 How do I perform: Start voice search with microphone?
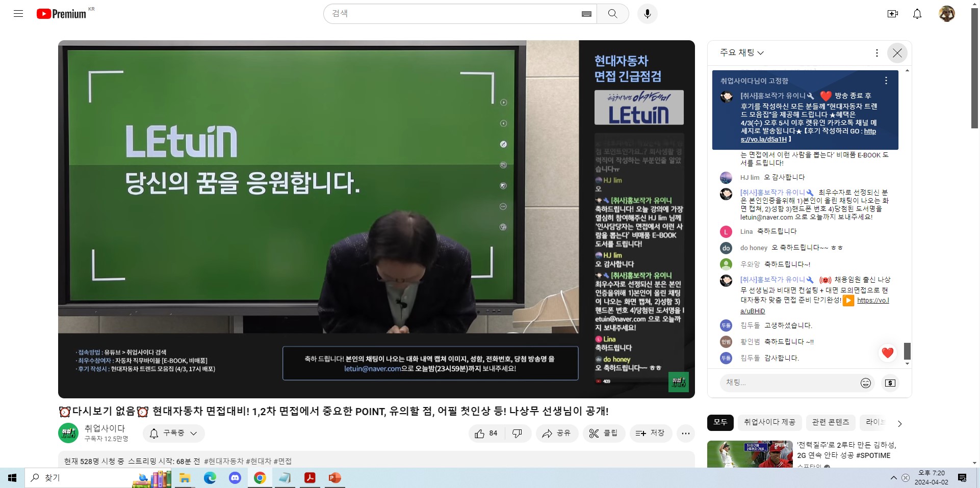(x=648, y=14)
